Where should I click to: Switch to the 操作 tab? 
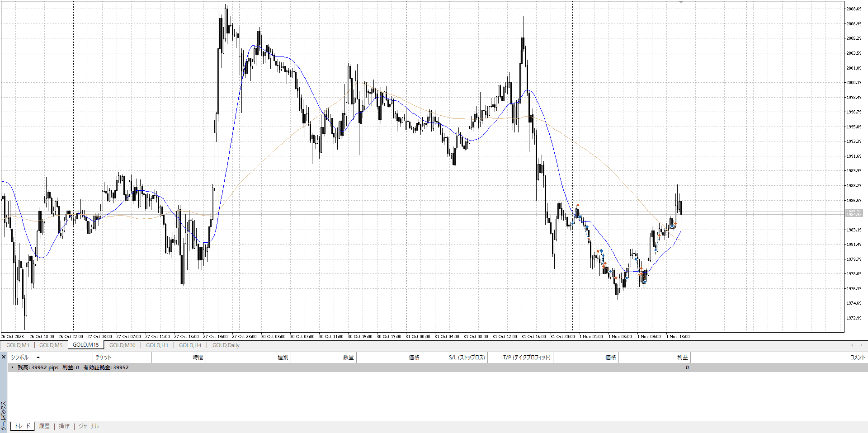coord(64,426)
